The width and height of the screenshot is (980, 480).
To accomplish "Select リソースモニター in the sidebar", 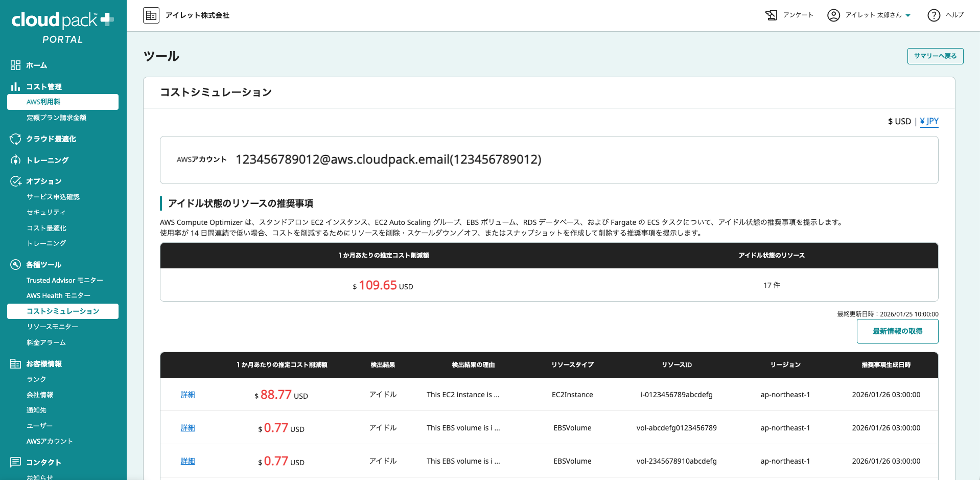I will [x=52, y=327].
